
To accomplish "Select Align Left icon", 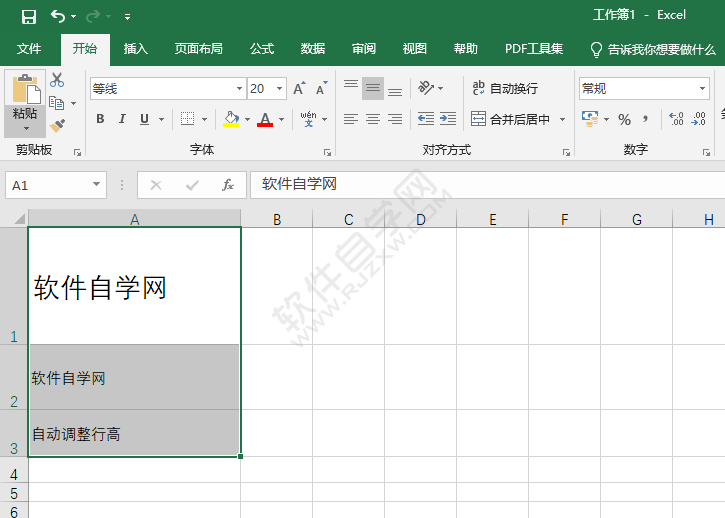I will (351, 119).
